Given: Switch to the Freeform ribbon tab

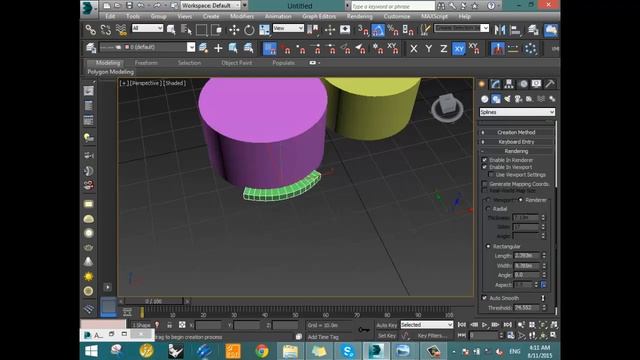Looking at the screenshot, I should (x=146, y=63).
